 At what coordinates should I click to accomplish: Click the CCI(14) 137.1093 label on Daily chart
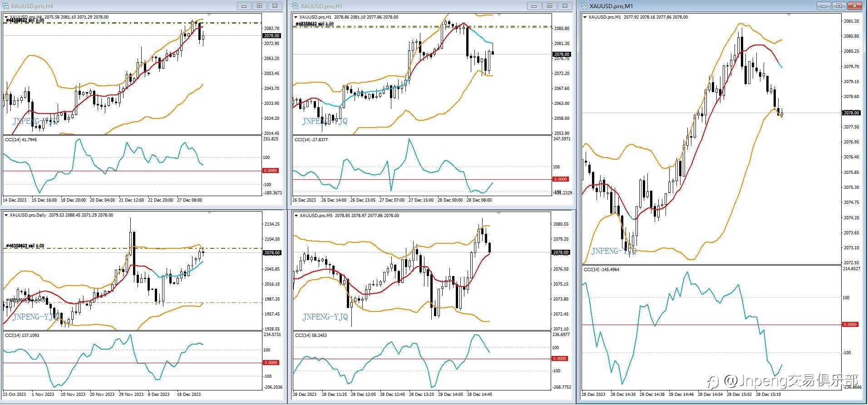tap(22, 336)
